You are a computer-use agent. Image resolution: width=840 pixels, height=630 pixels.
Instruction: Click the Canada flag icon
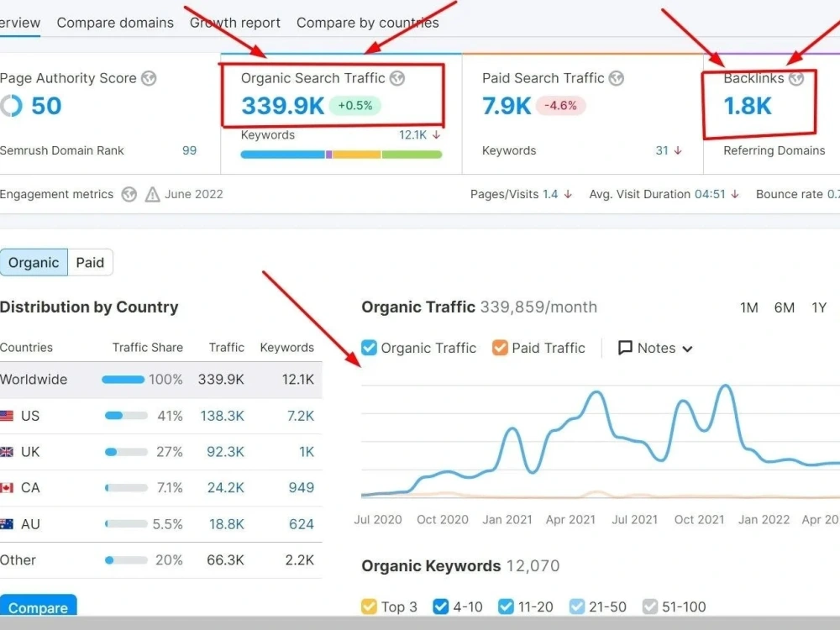pyautogui.click(x=7, y=487)
